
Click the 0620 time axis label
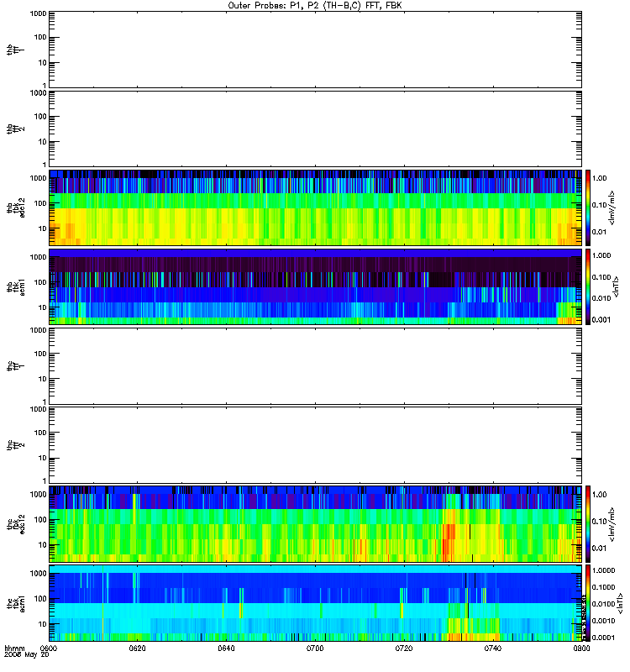click(137, 648)
